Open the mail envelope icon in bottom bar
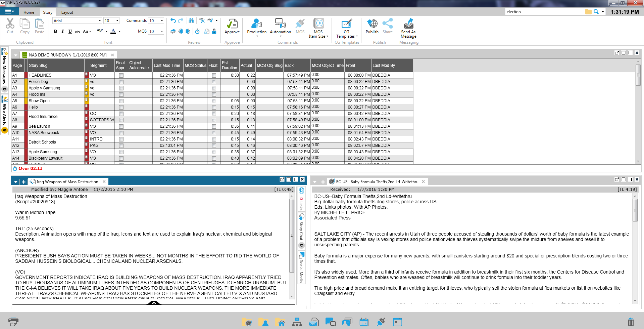 (x=313, y=322)
